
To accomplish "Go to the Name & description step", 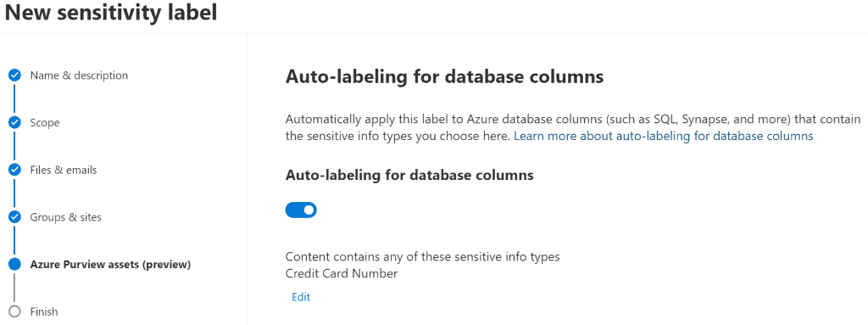I will pyautogui.click(x=79, y=76).
